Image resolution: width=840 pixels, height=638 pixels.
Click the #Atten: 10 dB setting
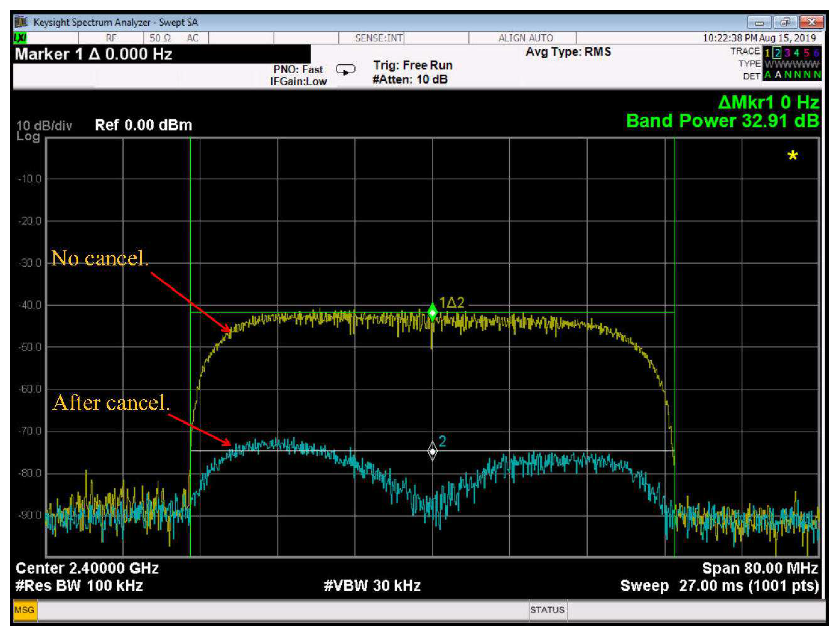pos(410,79)
